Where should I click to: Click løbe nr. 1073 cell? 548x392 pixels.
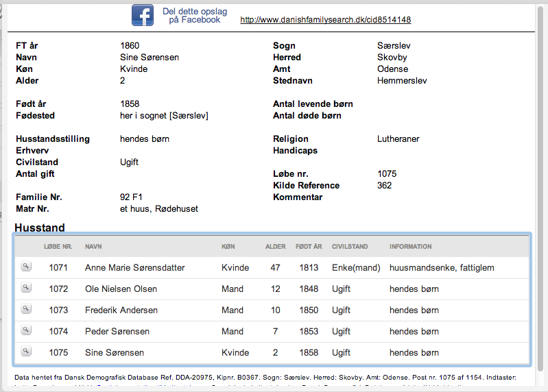58,310
